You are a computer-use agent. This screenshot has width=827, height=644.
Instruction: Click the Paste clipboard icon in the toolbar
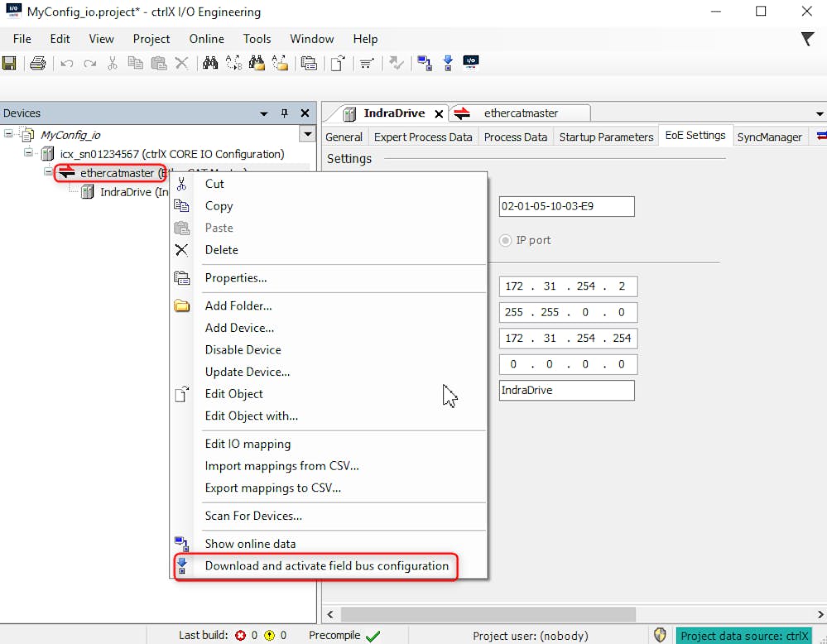pyautogui.click(x=159, y=63)
